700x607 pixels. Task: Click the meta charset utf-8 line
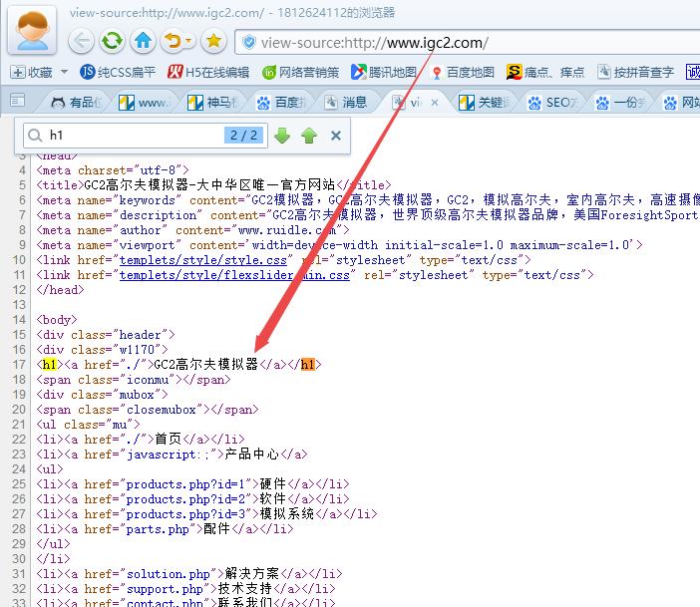tap(113, 170)
